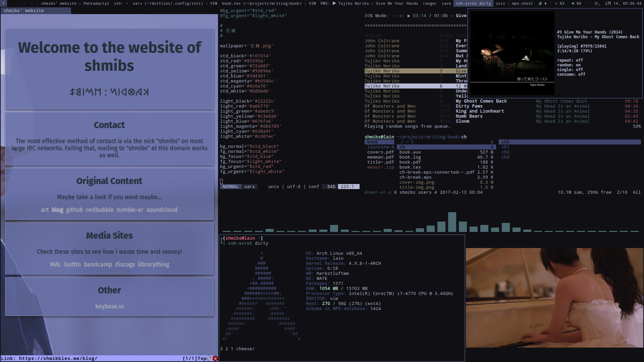Image resolution: width=644 pixels, height=362 pixels.
Task: Click the red U badge in browser status bar
Action: pos(215,358)
